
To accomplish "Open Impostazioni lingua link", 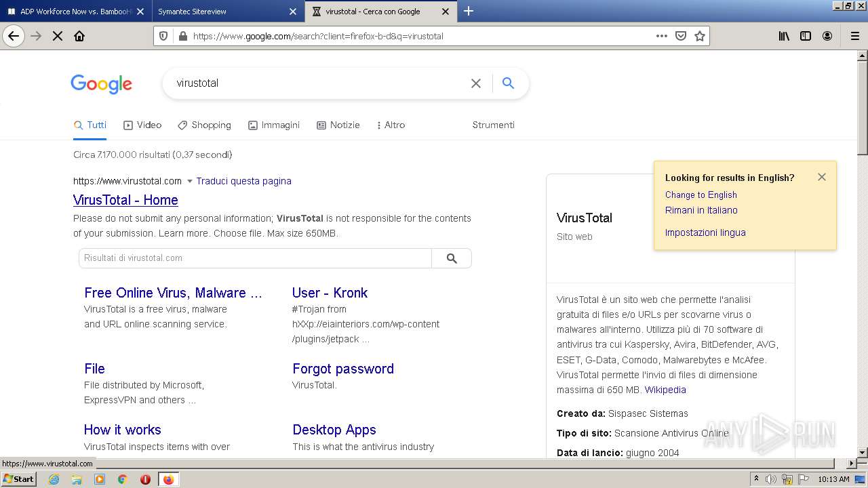I will point(705,232).
